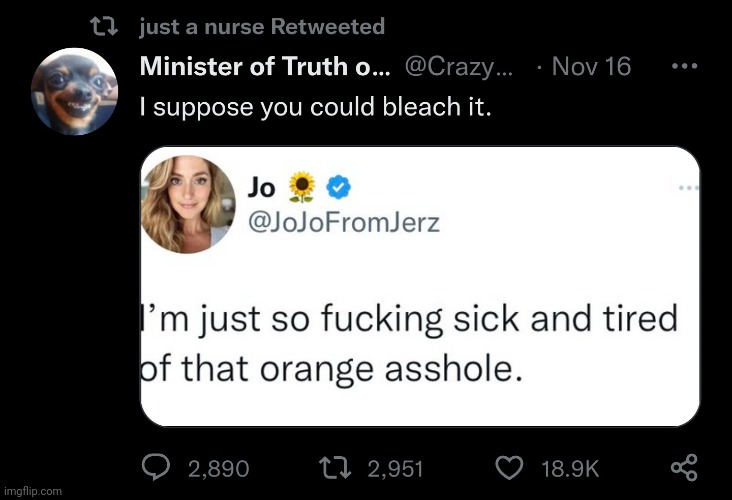The height and width of the screenshot is (500, 732).
Task: Click the 2,890 reply count
Action: (218, 468)
